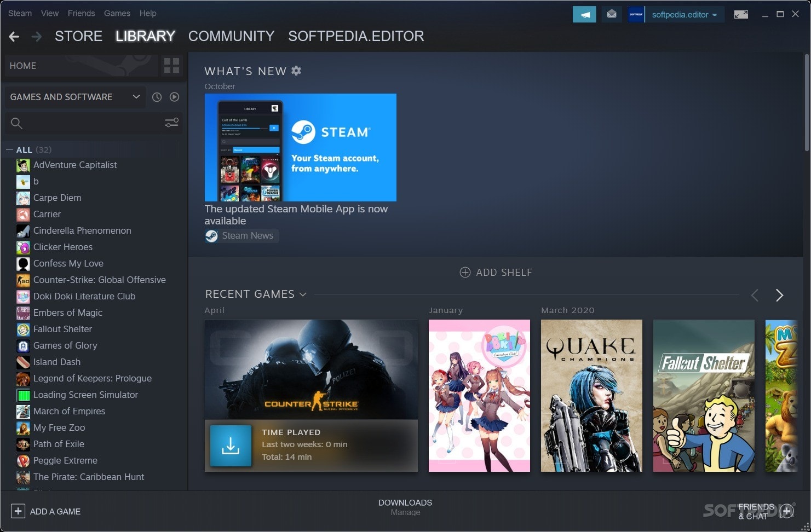Screen dimensions: 811x532
Task: Select Peggle Extreme list icon
Action: coord(23,461)
